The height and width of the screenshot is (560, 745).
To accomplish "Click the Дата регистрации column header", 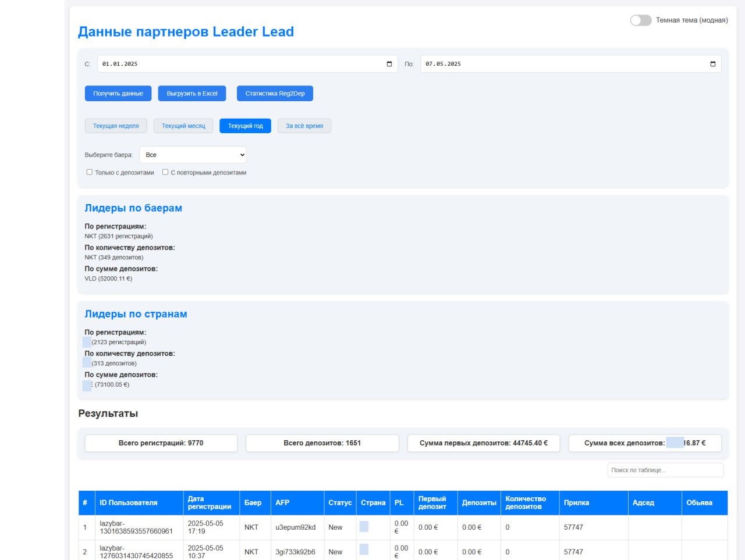I will point(211,503).
